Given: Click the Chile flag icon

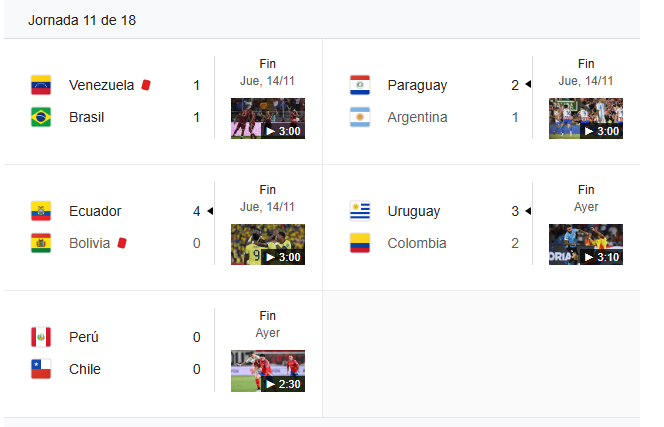Looking at the screenshot, I should pyautogui.click(x=41, y=369).
